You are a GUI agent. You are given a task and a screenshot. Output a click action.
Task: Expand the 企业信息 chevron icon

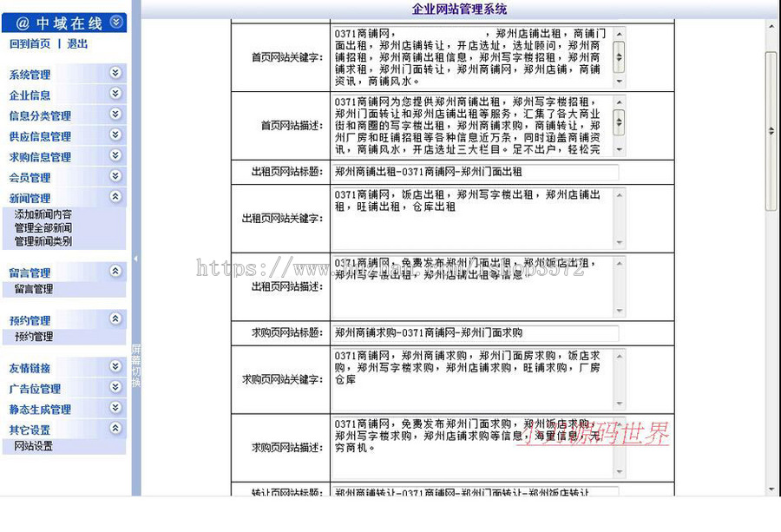pyautogui.click(x=114, y=95)
